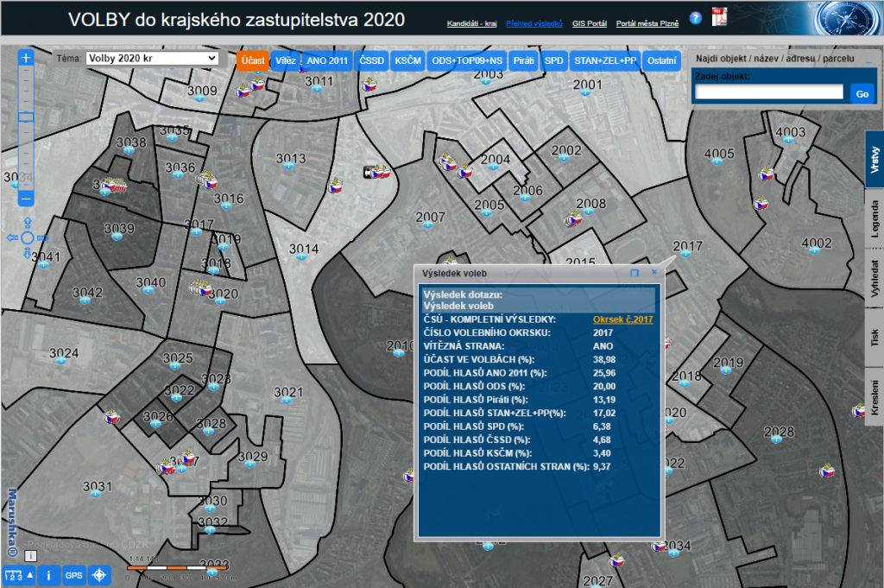
Task: Click district marker 4003
Action: tap(788, 139)
